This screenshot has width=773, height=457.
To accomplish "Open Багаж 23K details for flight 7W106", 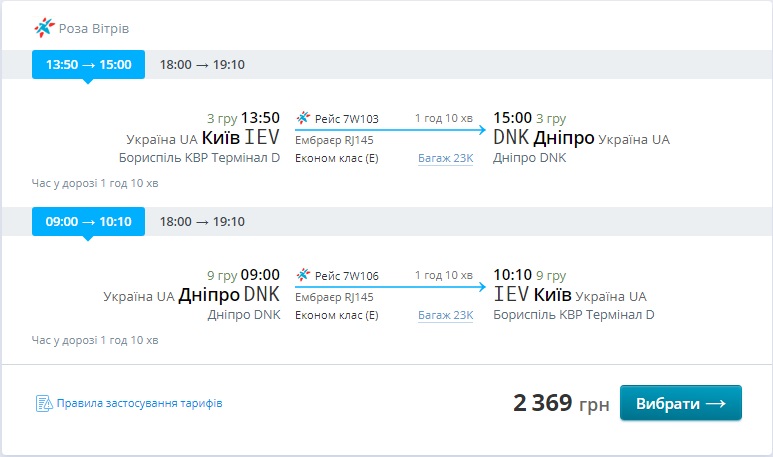I will (445, 315).
